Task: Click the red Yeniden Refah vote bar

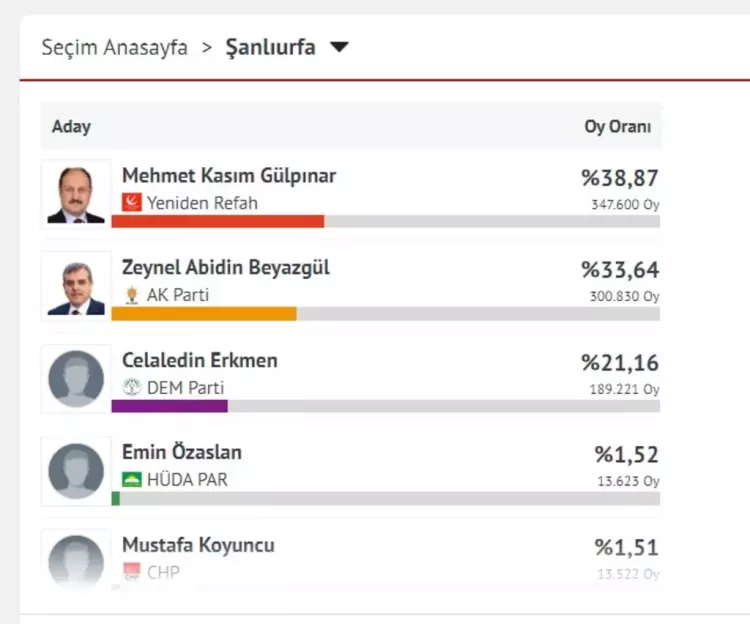Action: [x=217, y=221]
